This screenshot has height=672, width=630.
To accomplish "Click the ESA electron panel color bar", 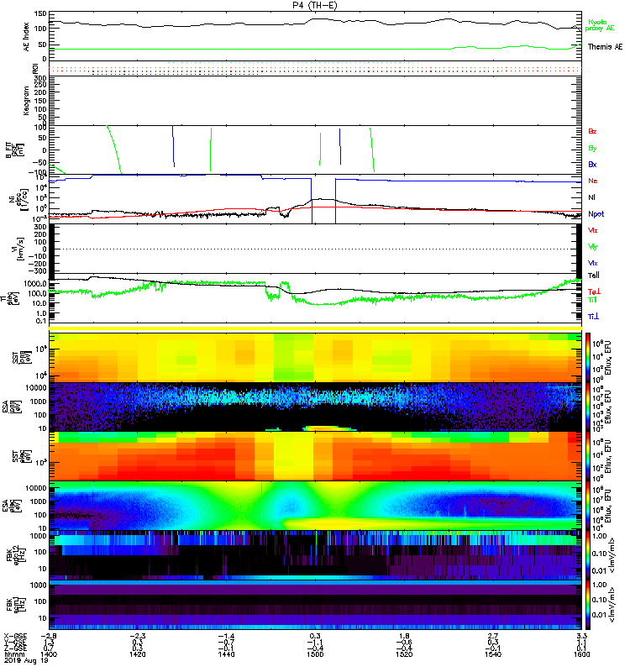I will coord(589,506).
